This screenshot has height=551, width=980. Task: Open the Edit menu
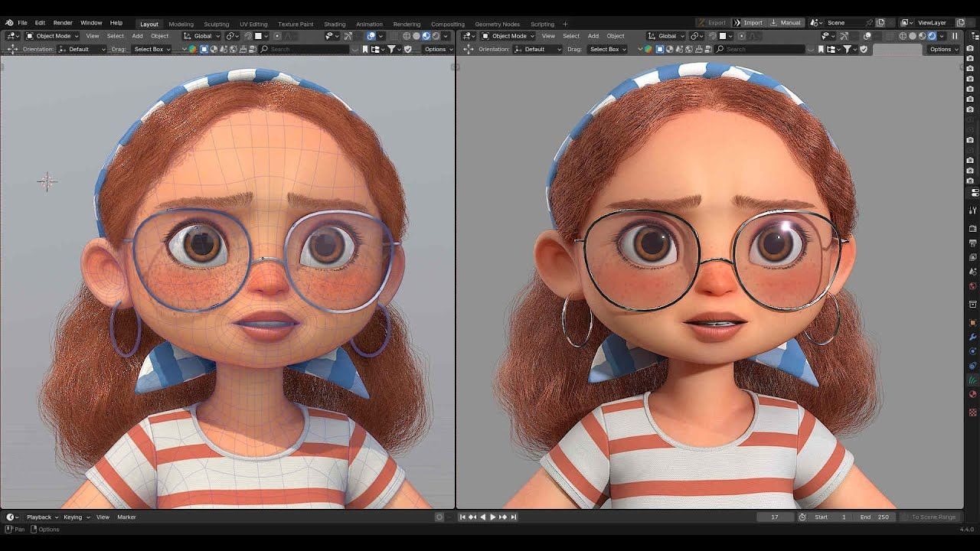pyautogui.click(x=40, y=23)
